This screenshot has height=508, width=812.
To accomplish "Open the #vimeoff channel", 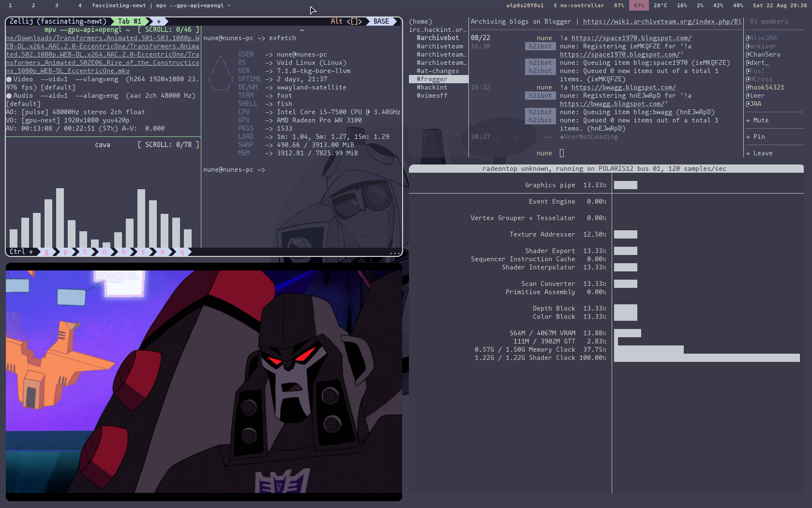I will (x=432, y=96).
